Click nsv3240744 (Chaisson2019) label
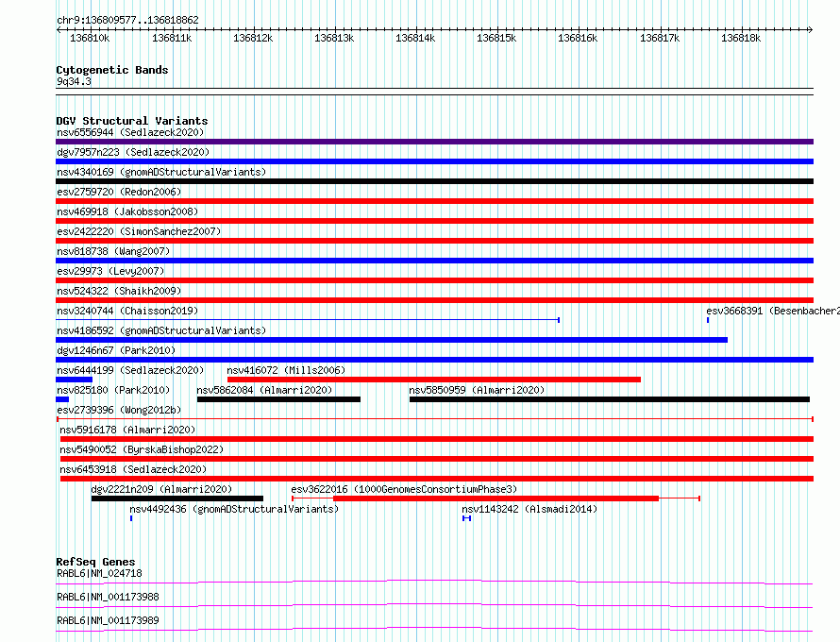Screen dimensions: 840x642 click(x=127, y=311)
